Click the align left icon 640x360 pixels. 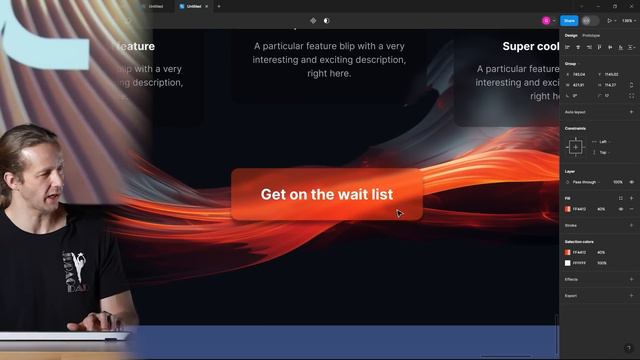568,47
